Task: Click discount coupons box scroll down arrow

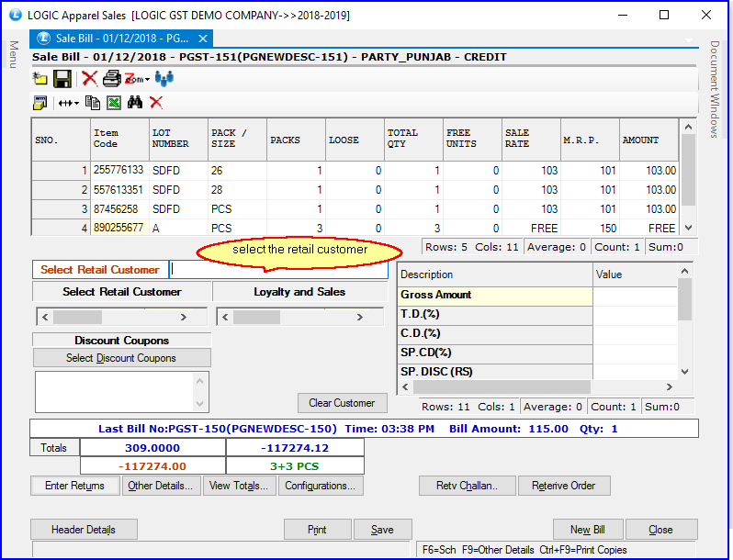Action: (x=200, y=404)
